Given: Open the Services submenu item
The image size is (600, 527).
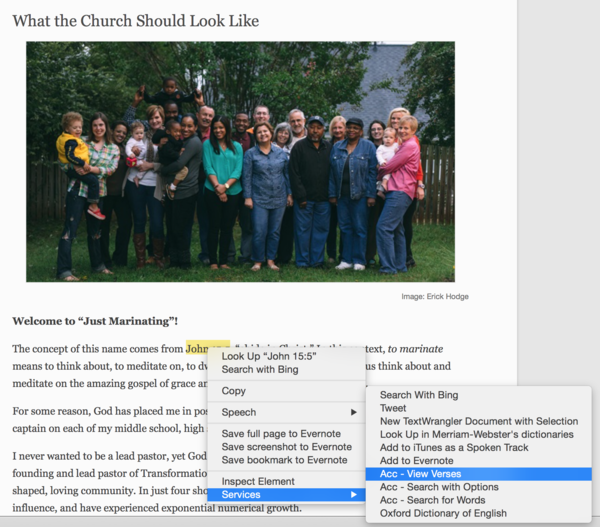Looking at the screenshot, I should (x=286, y=494).
